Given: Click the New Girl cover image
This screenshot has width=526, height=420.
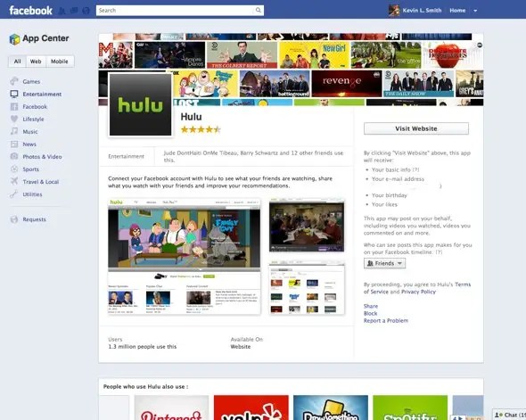Looking at the screenshot, I should point(314,54).
